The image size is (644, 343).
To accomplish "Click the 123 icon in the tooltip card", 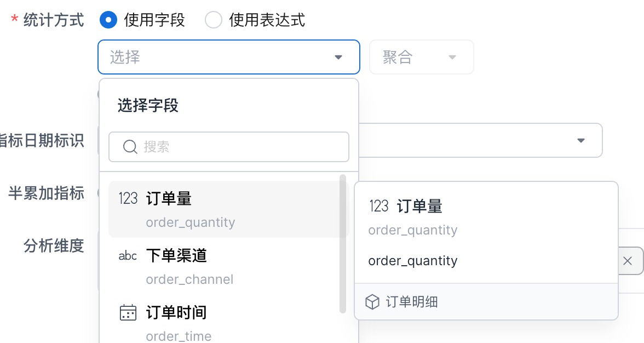I will 379,206.
